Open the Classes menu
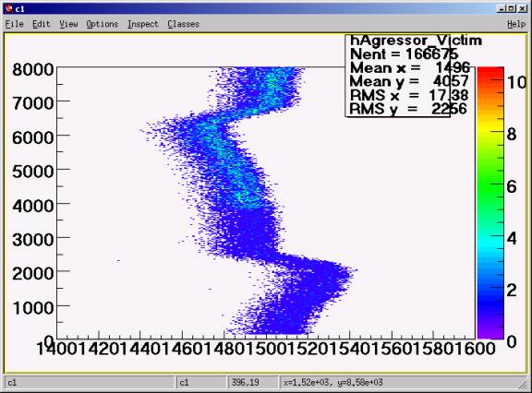532x393 pixels. click(x=183, y=24)
